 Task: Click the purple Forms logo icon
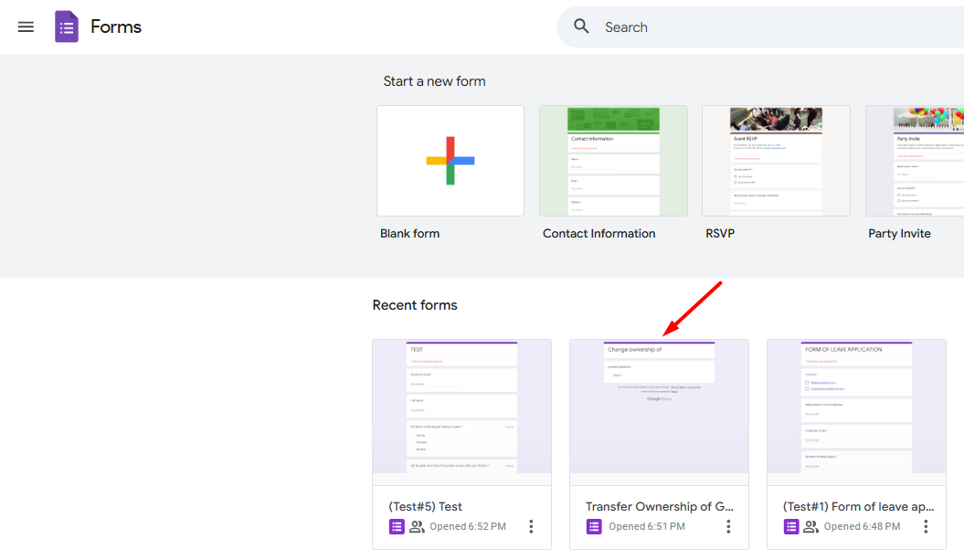pyautogui.click(x=67, y=26)
